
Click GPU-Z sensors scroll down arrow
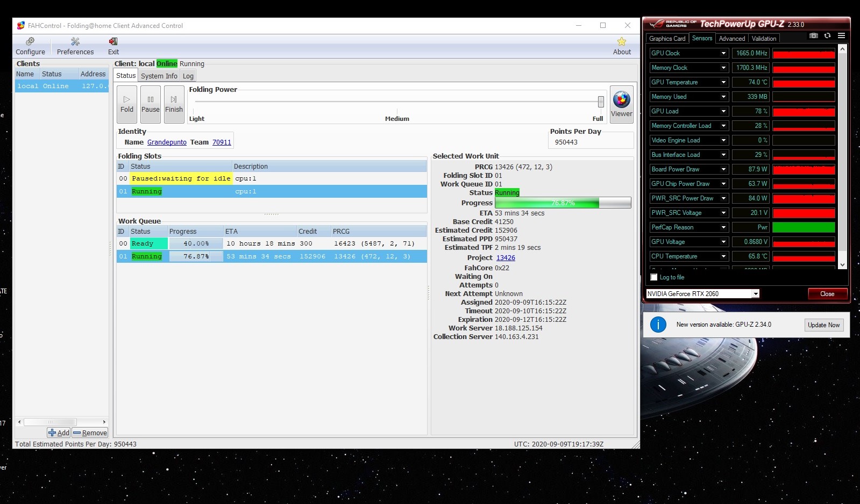coord(843,265)
